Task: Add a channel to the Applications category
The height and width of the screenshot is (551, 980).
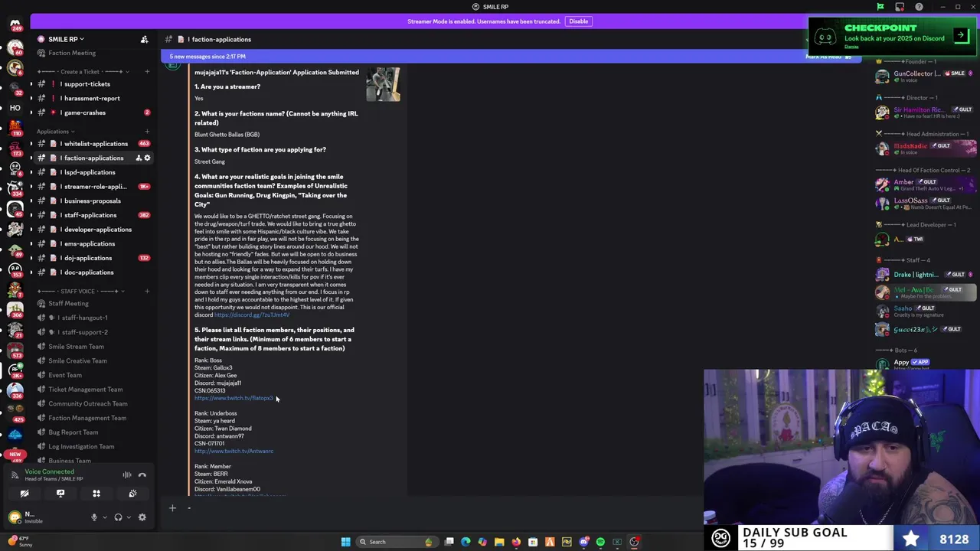Action: pyautogui.click(x=147, y=132)
